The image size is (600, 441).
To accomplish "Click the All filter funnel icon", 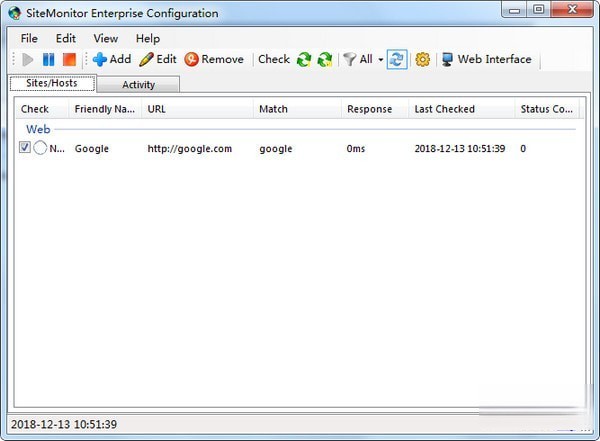I will 349,60.
